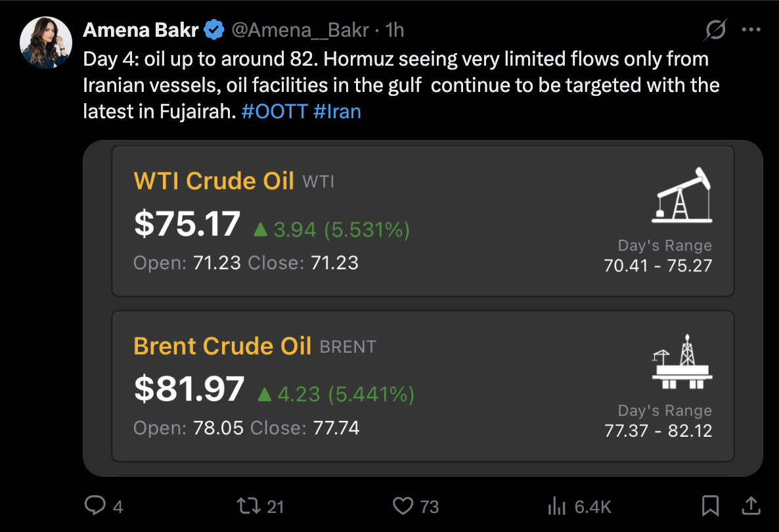Click the reply comment icon
Image resolution: width=779 pixels, height=532 pixels.
pos(96,505)
